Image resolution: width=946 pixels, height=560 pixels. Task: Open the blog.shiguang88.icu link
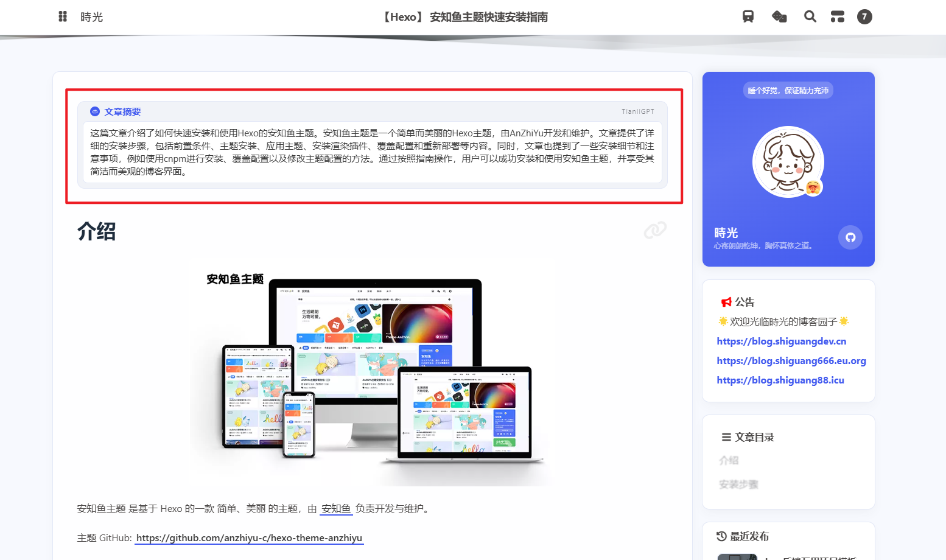coord(780,380)
